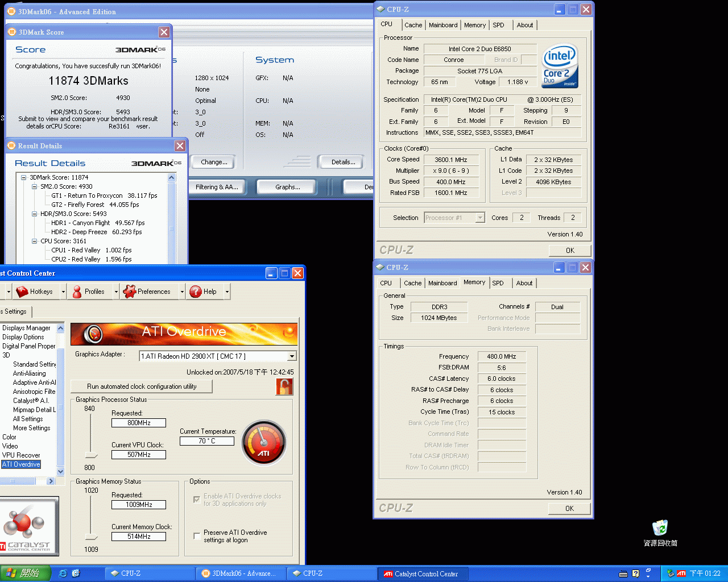Click the language bar help icon
The width and height of the screenshot is (728, 582).
(636, 573)
